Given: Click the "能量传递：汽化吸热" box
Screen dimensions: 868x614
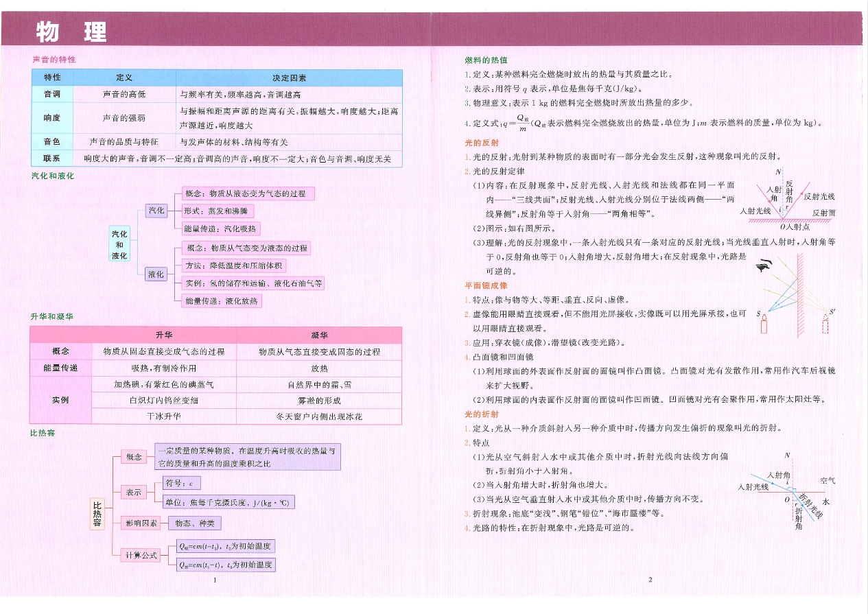Looking at the screenshot, I should pos(221,228).
